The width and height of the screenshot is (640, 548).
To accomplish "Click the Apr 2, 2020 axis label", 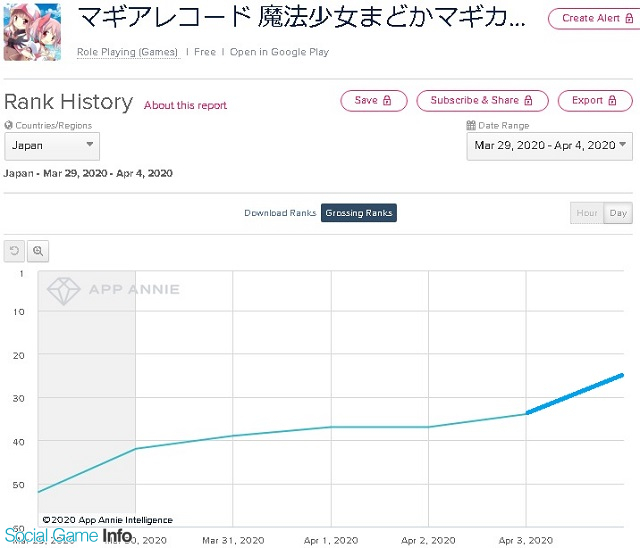I will coord(428,541).
